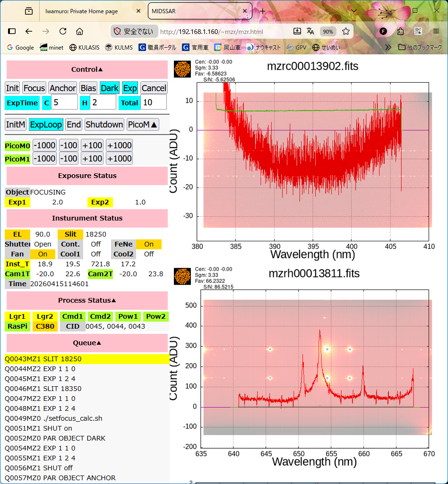Collapse the Control section header
Image resolution: width=448 pixels, height=484 pixels.
pos(87,69)
